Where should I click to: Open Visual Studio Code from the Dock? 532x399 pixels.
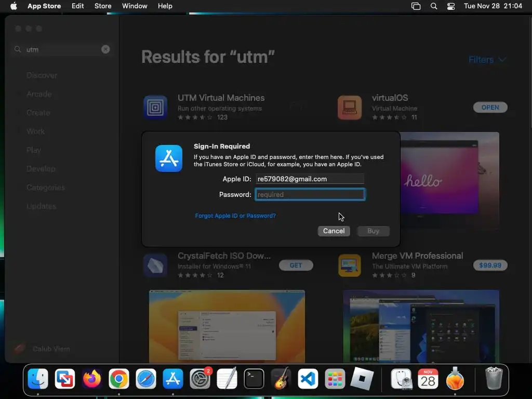coord(308,379)
